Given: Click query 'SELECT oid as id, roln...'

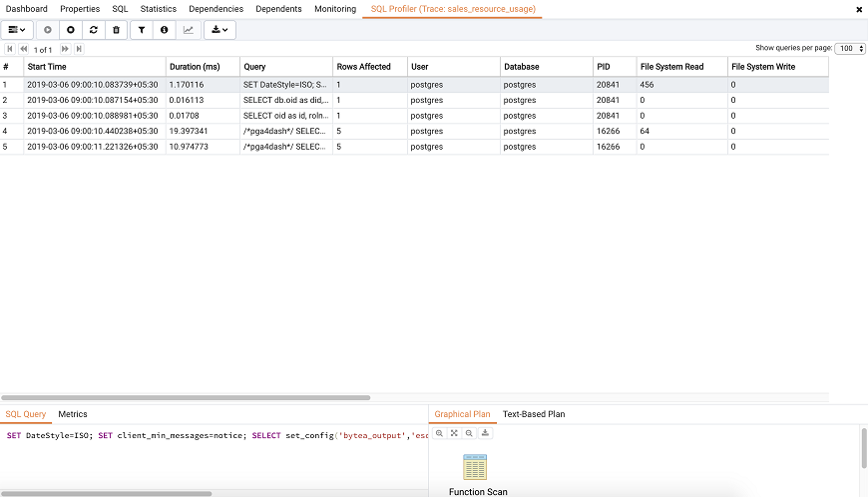Looking at the screenshot, I should point(285,116).
